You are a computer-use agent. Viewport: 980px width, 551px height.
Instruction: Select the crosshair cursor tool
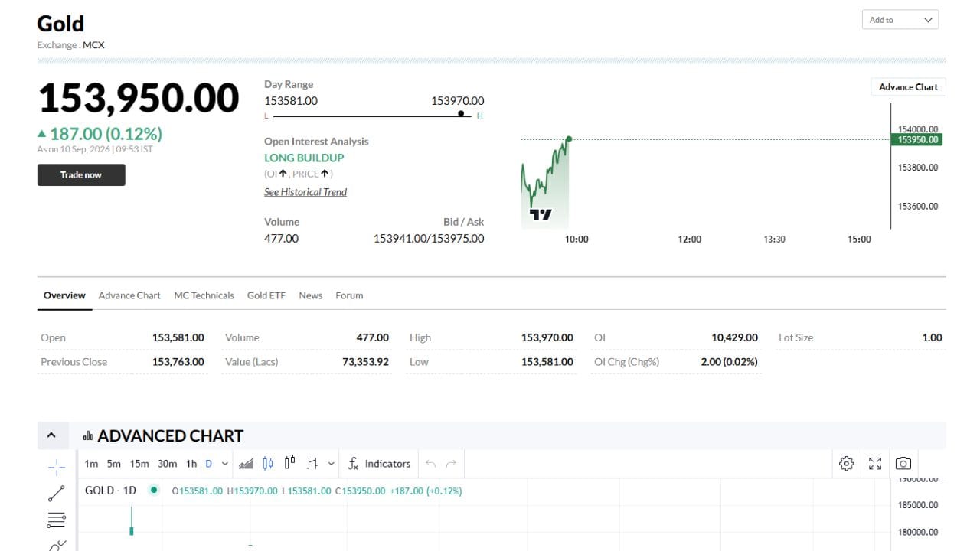[57, 467]
